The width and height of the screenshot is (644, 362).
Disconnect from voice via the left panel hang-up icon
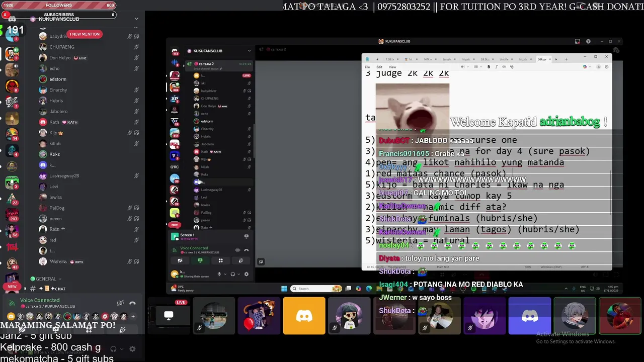click(132, 303)
